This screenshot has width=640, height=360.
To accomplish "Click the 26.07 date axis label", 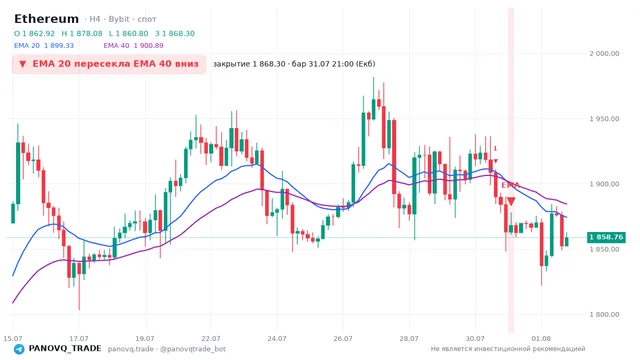I will 343,339.
